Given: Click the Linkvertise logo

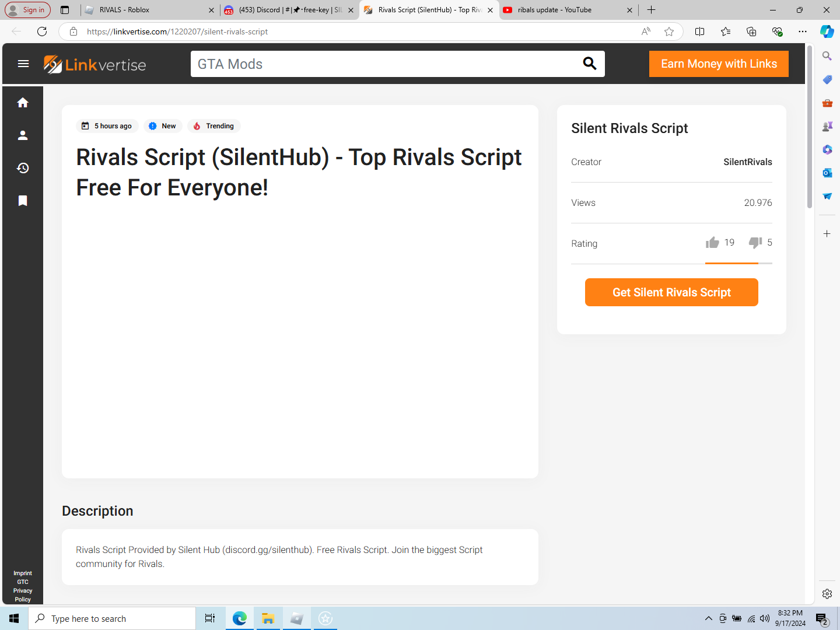Looking at the screenshot, I should [x=95, y=64].
